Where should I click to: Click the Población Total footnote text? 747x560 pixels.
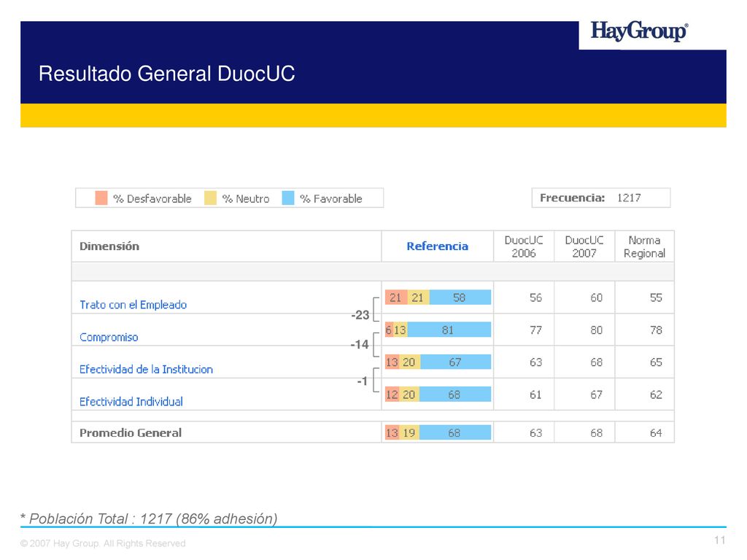[x=149, y=518]
